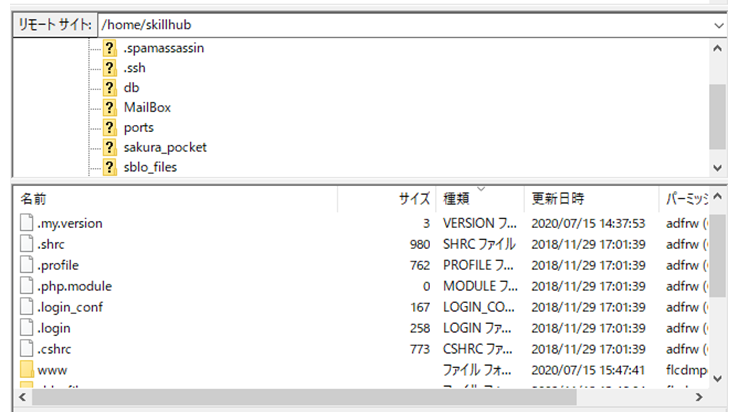
Task: Click the horizontal scrollbar thumb
Action: coord(304,397)
